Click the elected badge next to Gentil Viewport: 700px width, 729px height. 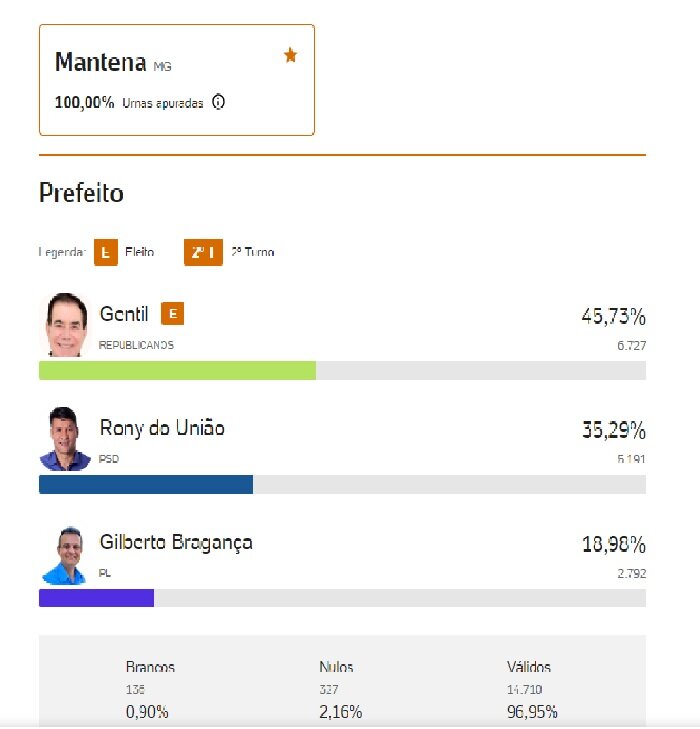(x=172, y=314)
